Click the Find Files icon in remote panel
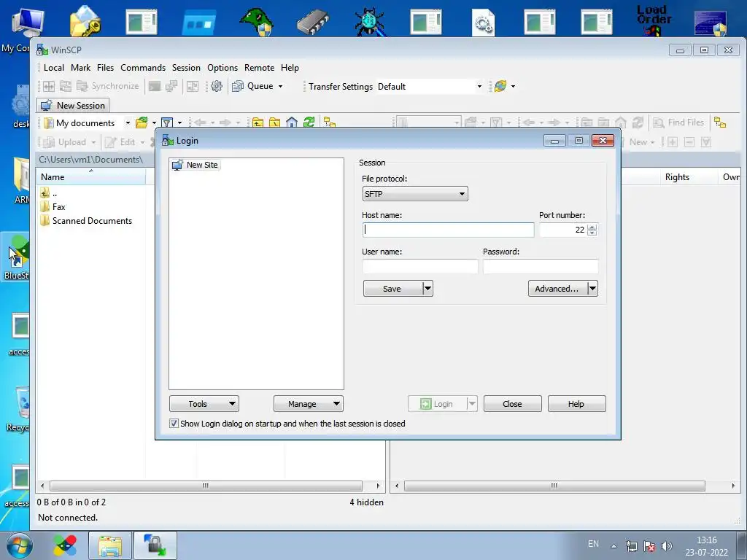The height and width of the screenshot is (560, 747). 659,122
